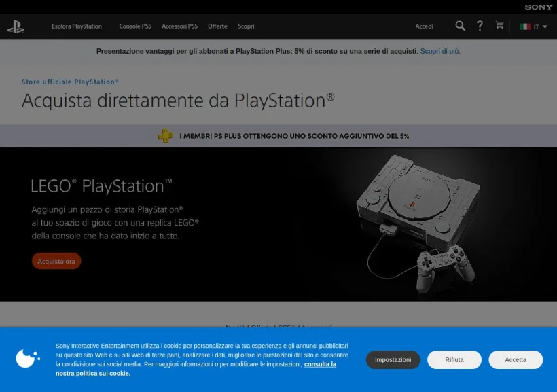Click the cookie icon in banner
The height and width of the screenshot is (392, 557).
tap(27, 358)
